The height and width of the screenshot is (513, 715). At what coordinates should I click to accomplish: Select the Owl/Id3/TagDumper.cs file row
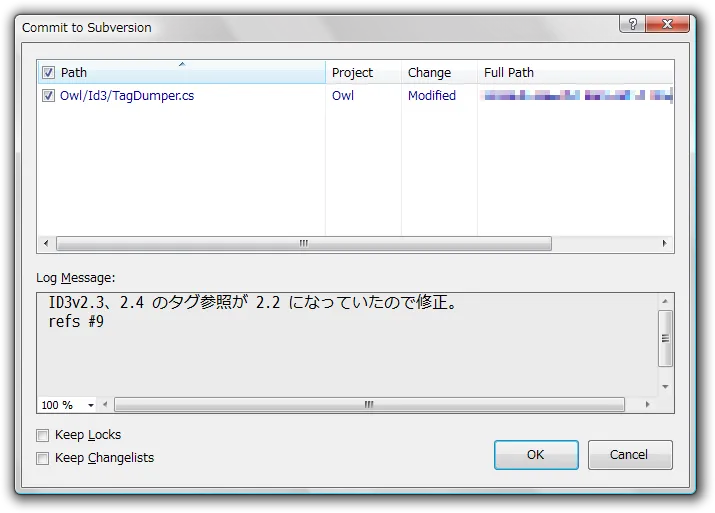tap(356, 96)
